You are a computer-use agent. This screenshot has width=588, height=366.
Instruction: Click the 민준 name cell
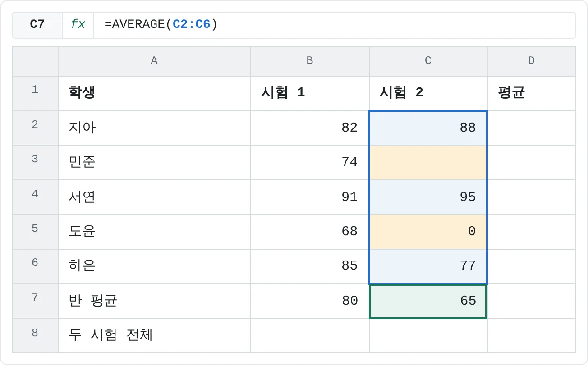point(154,163)
